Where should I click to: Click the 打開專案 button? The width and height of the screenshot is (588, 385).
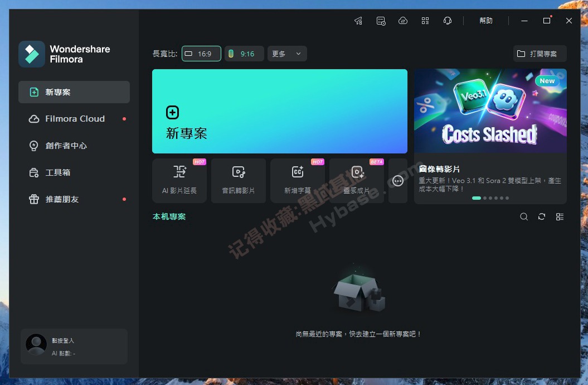pyautogui.click(x=540, y=54)
